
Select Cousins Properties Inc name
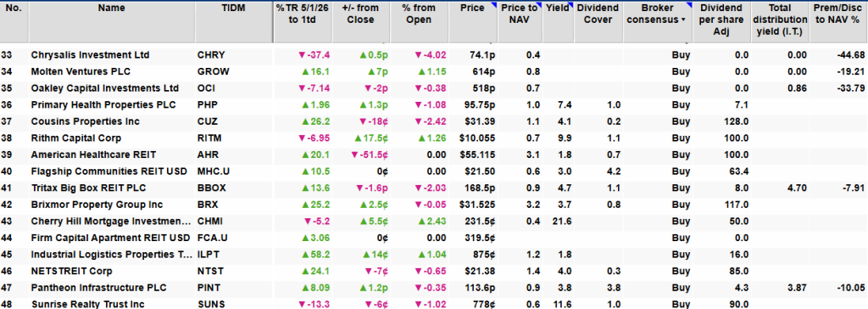point(86,121)
